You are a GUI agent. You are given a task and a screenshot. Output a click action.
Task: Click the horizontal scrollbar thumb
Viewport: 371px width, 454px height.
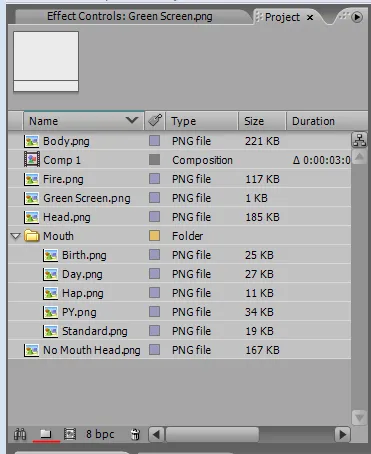(x=212, y=435)
